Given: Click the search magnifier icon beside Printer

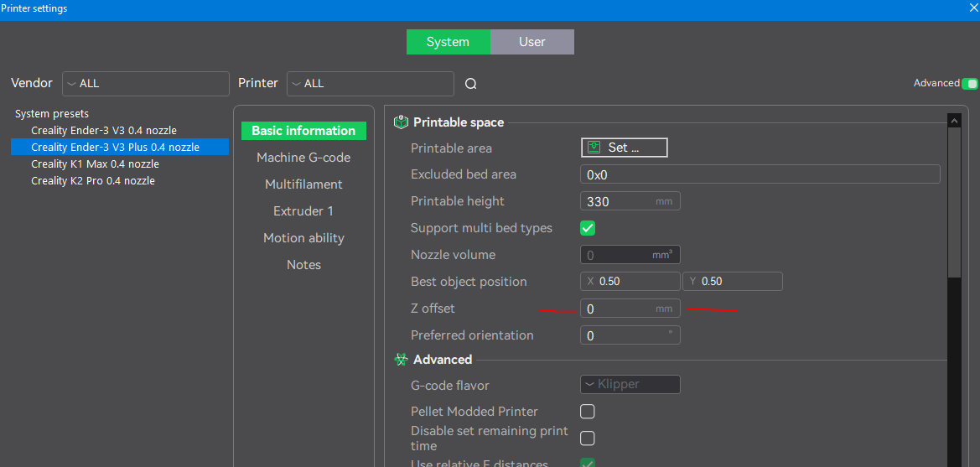Looking at the screenshot, I should 470,84.
